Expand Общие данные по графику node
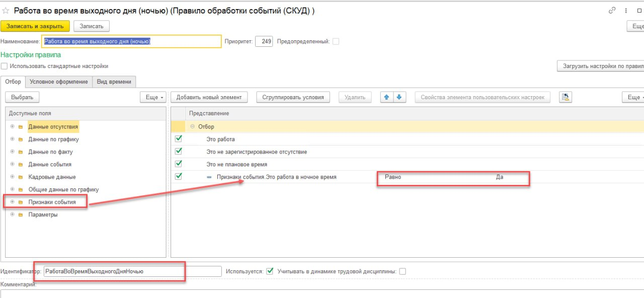This screenshot has width=644, height=298. click(x=12, y=190)
